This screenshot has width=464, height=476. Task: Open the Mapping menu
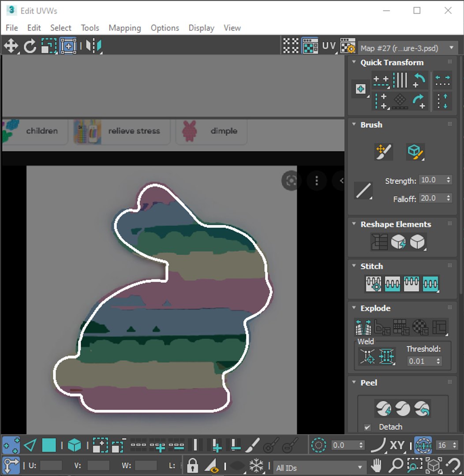124,28
